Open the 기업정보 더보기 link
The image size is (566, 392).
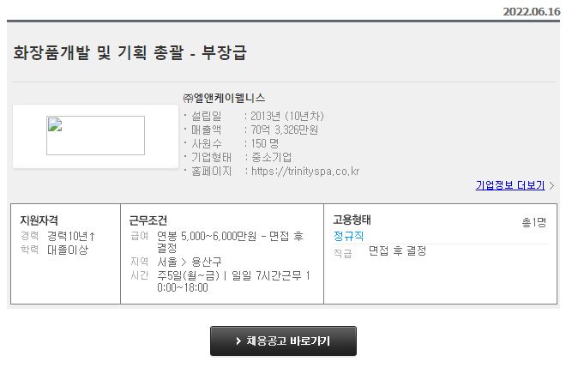pyautogui.click(x=509, y=185)
